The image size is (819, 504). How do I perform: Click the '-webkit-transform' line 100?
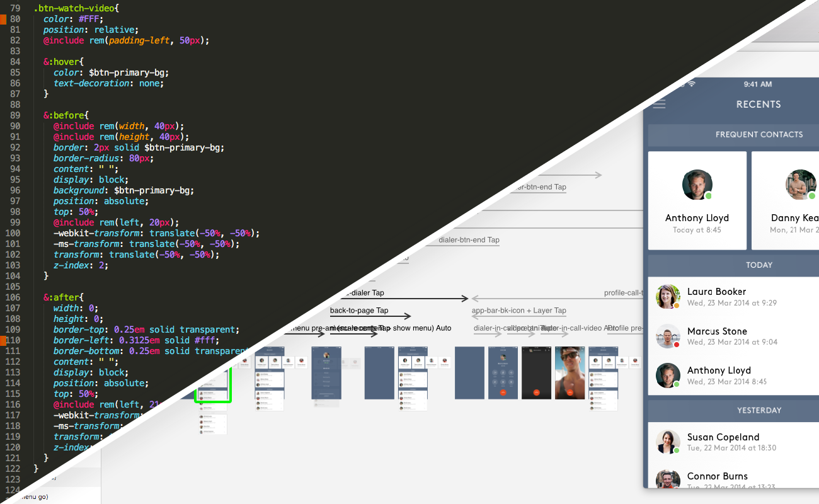(x=156, y=233)
